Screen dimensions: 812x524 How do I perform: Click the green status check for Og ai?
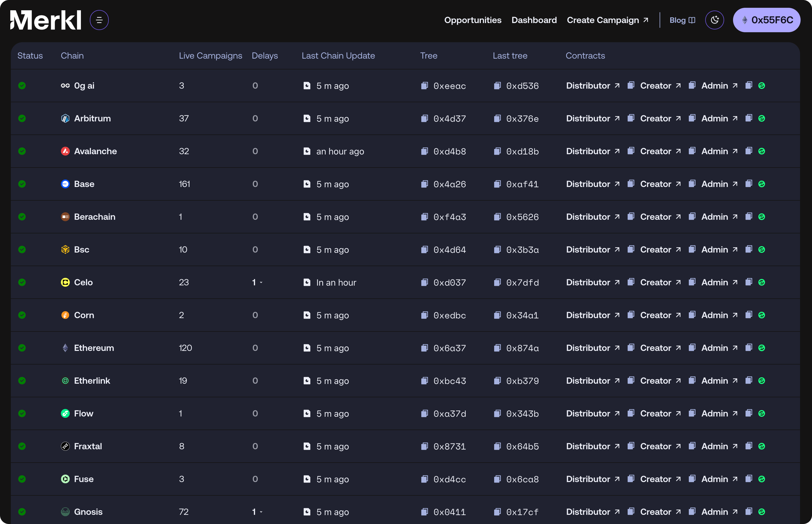22,86
